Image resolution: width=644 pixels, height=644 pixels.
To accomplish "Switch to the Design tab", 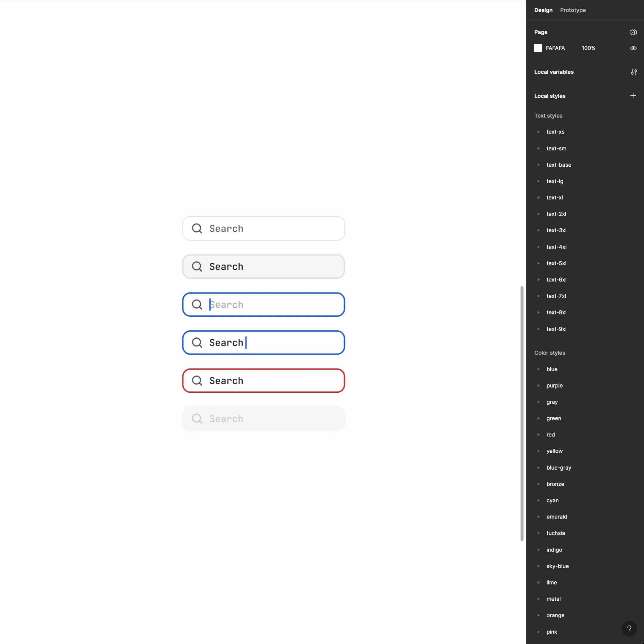I will [543, 10].
